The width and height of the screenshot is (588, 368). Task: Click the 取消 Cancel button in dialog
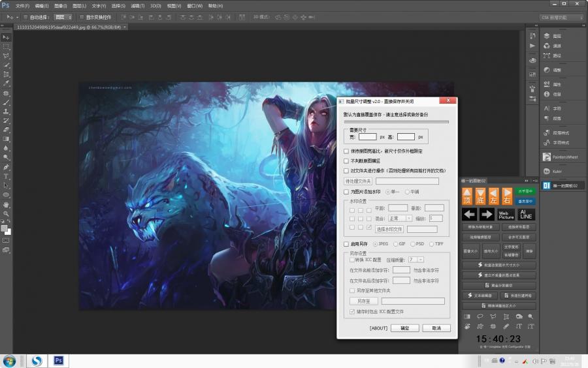coord(436,328)
